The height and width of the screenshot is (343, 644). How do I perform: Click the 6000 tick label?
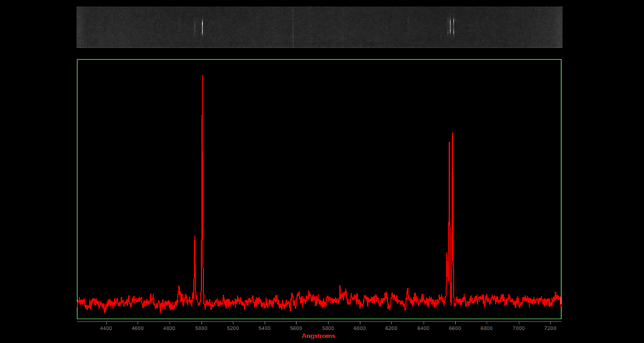coord(359,328)
